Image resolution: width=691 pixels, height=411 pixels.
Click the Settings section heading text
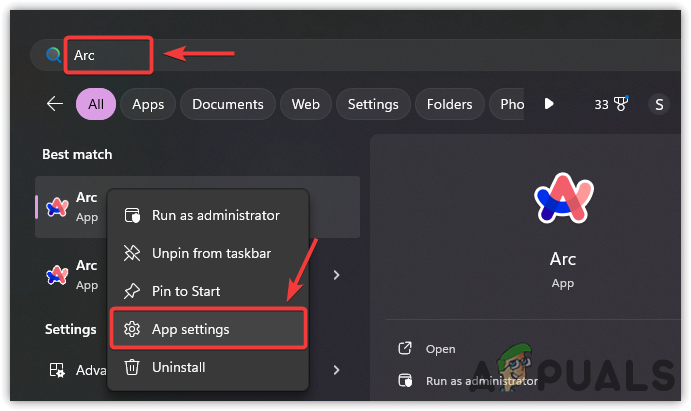point(71,329)
